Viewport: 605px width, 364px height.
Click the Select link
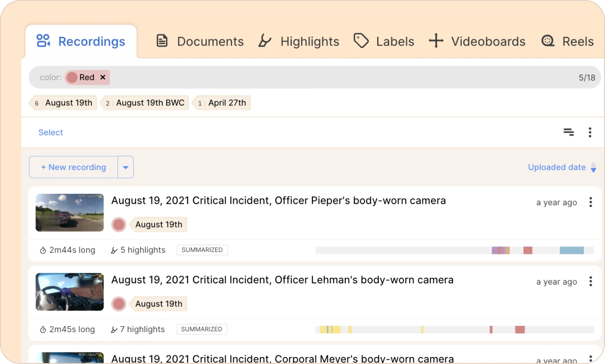coord(51,133)
